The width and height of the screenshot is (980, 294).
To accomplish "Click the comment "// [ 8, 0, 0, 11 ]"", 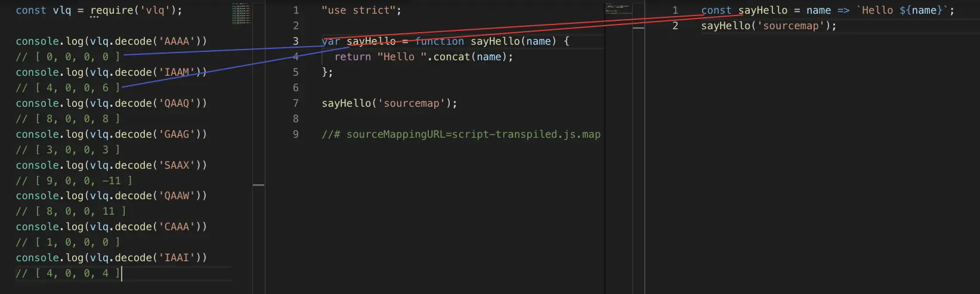I will click(x=71, y=211).
